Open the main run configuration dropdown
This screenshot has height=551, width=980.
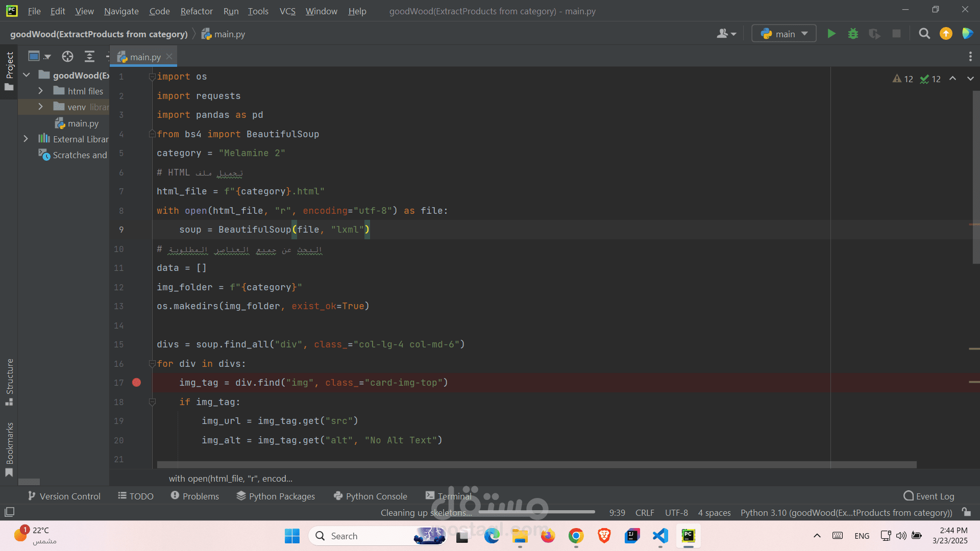tap(784, 34)
